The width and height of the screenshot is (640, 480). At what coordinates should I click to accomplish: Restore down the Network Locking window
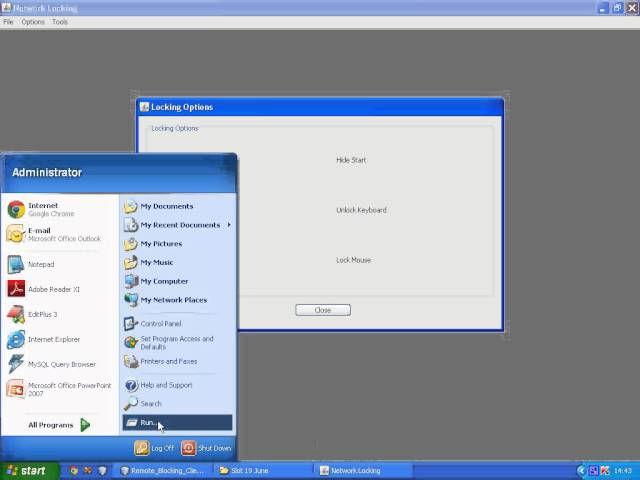pos(617,8)
